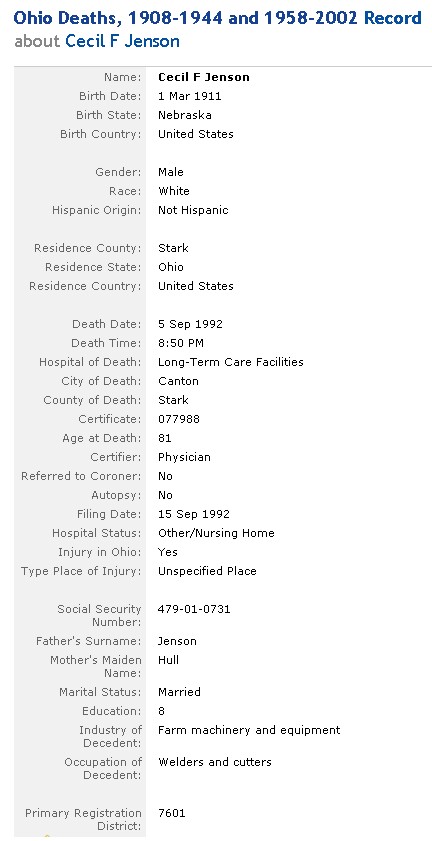The image size is (432, 841).
Task: Select the Social Security Number 479-01-0731
Action: (x=194, y=609)
